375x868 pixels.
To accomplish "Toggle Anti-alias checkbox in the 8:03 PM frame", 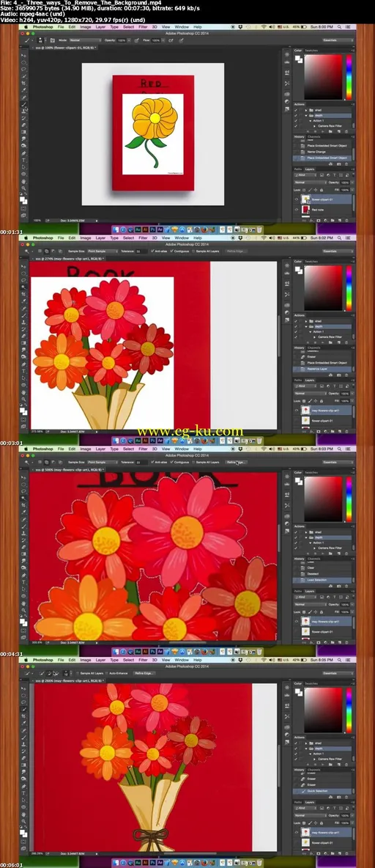I will tap(152, 463).
